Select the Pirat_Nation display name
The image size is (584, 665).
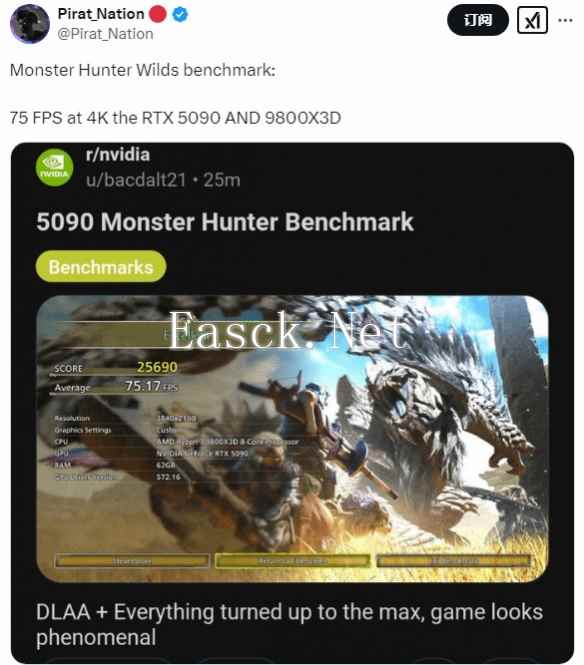pos(101,14)
